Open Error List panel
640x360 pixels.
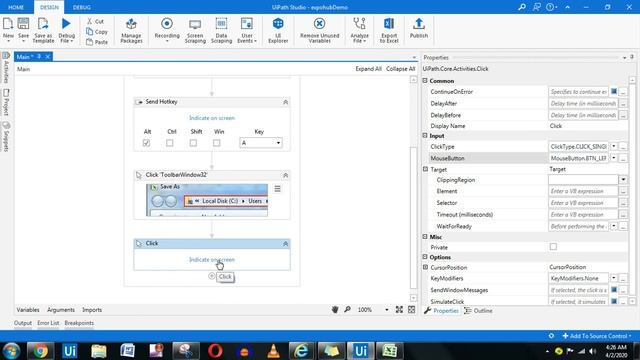click(48, 323)
